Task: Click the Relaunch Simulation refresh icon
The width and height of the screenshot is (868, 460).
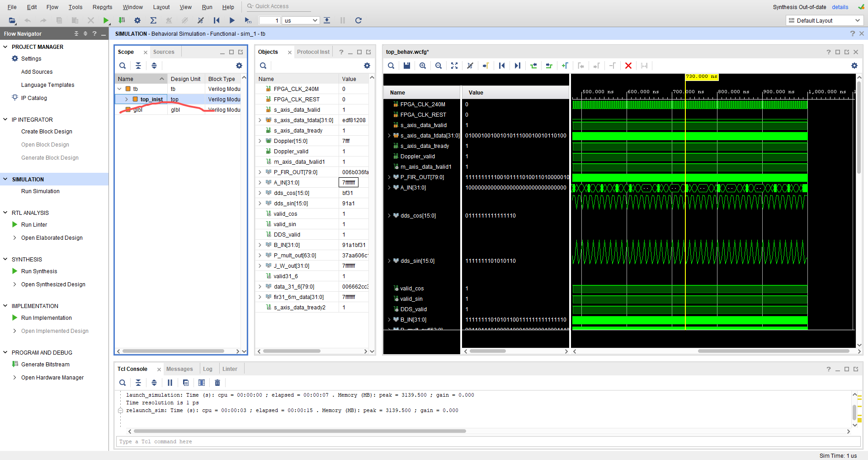Action: 358,20
